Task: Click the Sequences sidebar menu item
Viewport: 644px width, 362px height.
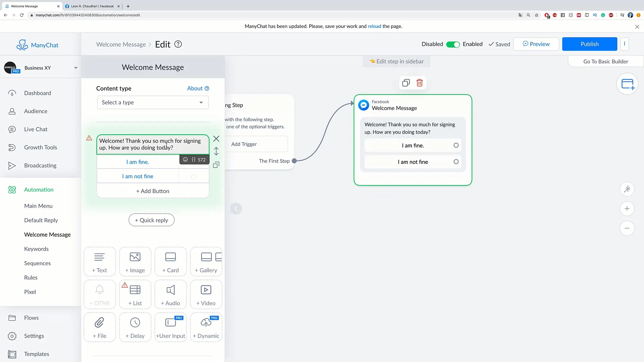Action: point(37,263)
